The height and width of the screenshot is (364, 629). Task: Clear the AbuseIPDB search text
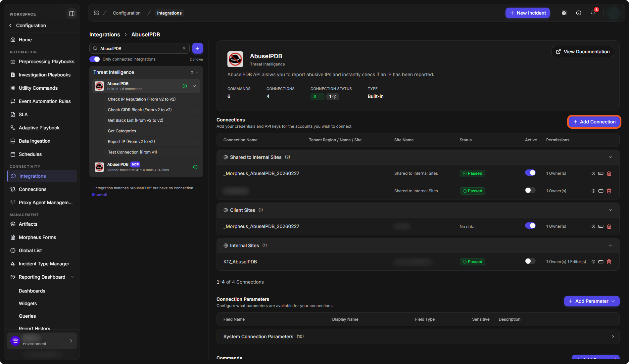[x=184, y=48]
